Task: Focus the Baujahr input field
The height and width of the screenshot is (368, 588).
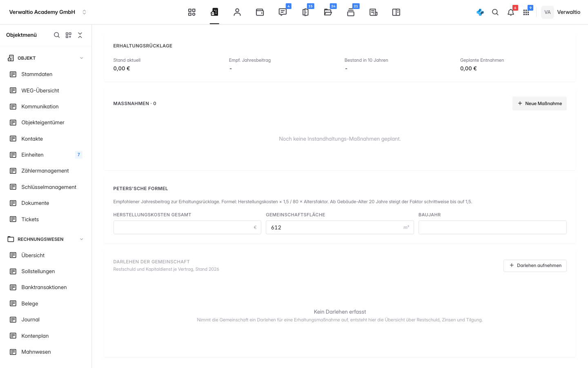Action: tap(492, 227)
